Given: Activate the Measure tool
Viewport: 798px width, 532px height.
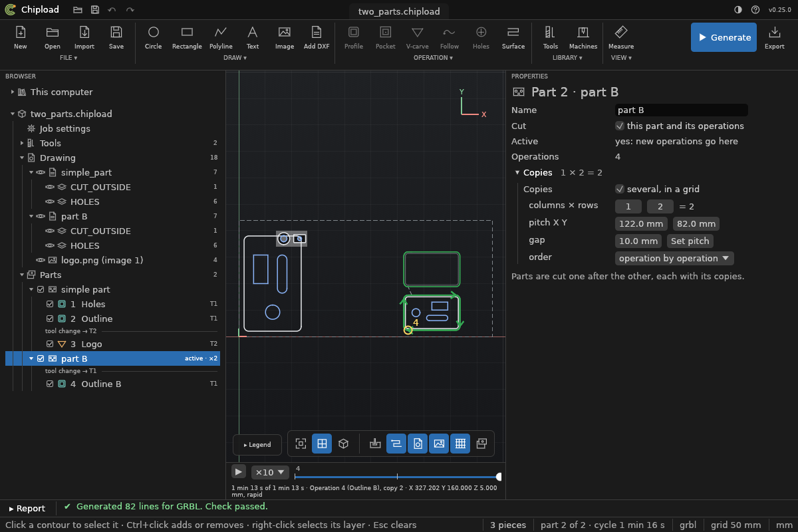Looking at the screenshot, I should [x=621, y=37].
